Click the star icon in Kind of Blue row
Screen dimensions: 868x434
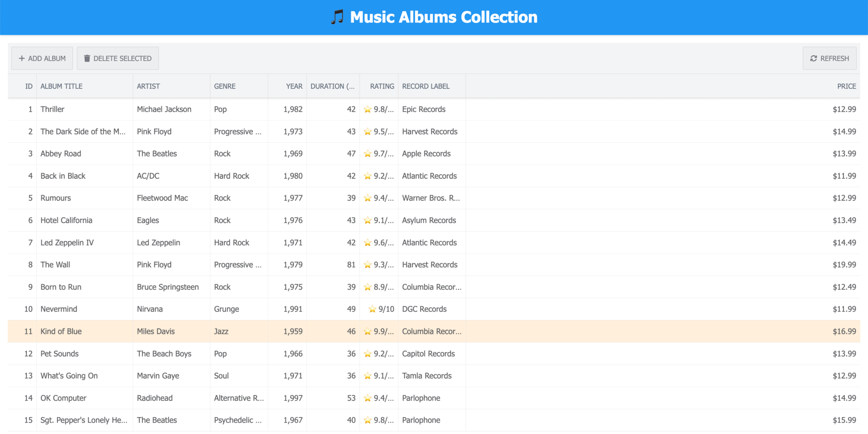367,332
